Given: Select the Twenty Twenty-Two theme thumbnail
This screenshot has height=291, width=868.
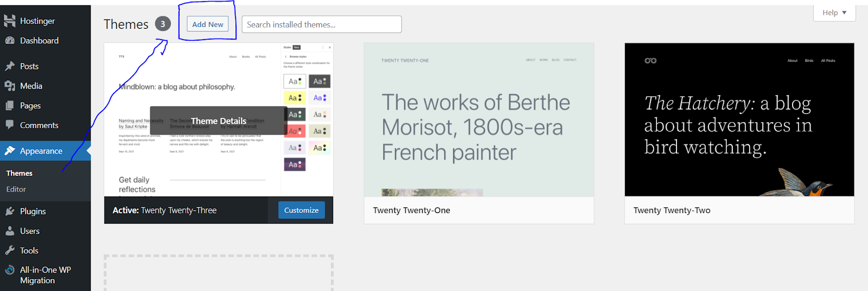Looking at the screenshot, I should coord(739,119).
